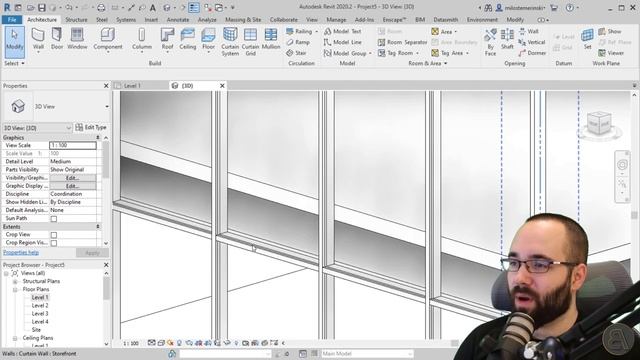Select Level 2 in Project Browser
The image size is (640, 360).
pyautogui.click(x=40, y=306)
